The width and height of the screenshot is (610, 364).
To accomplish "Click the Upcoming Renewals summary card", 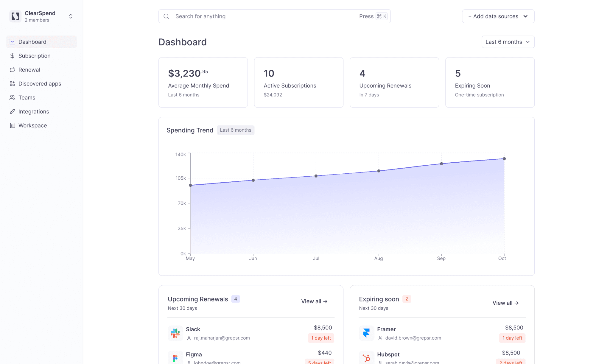I will click(394, 83).
